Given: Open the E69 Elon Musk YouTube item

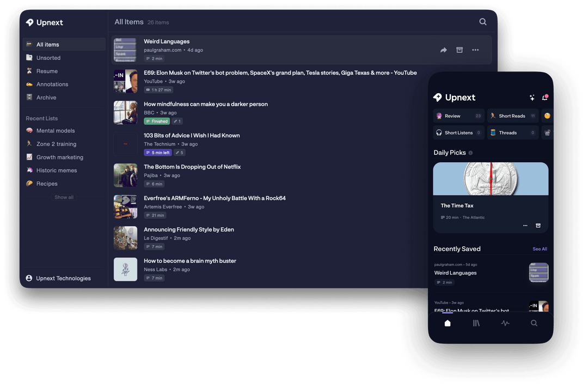Looking at the screenshot, I should [x=280, y=73].
